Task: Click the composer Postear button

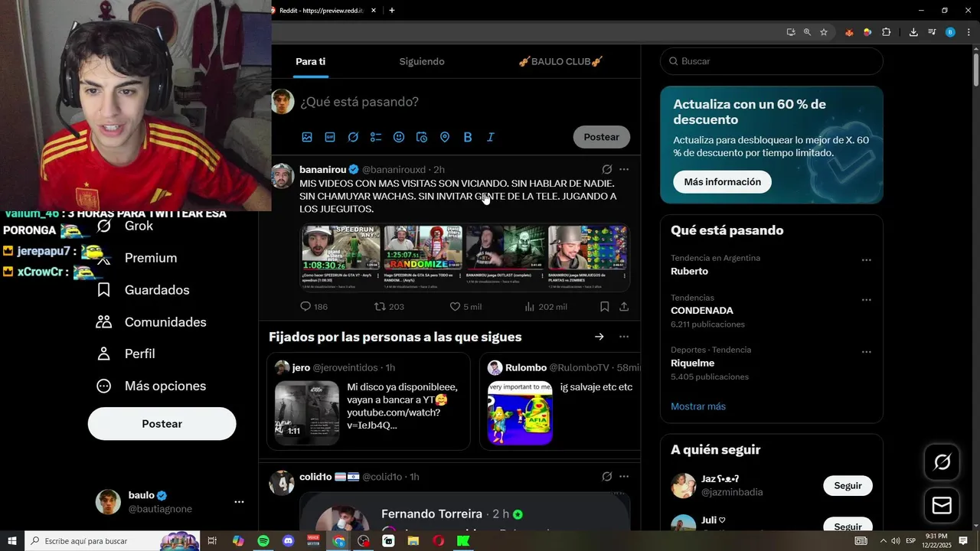Action: [601, 137]
